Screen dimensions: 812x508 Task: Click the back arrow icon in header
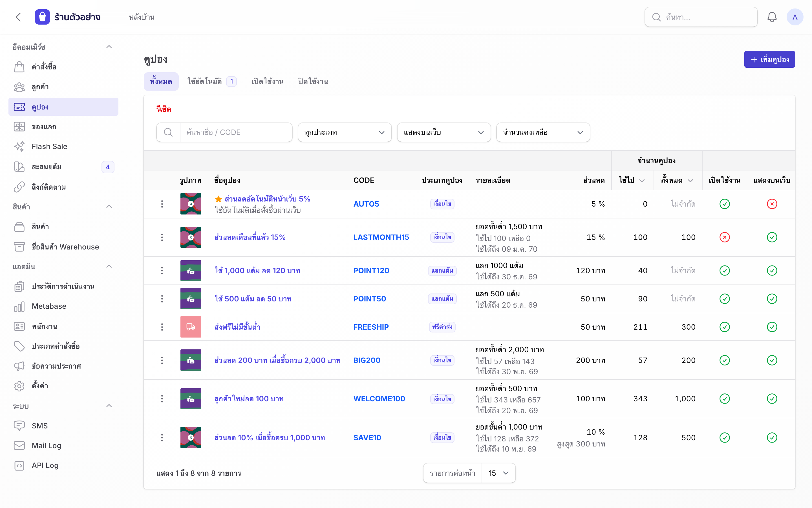pyautogui.click(x=18, y=17)
